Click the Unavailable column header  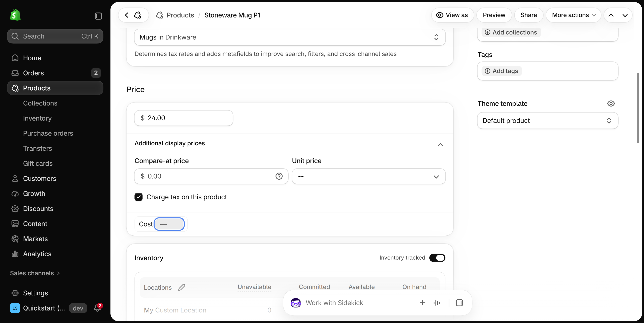click(255, 287)
